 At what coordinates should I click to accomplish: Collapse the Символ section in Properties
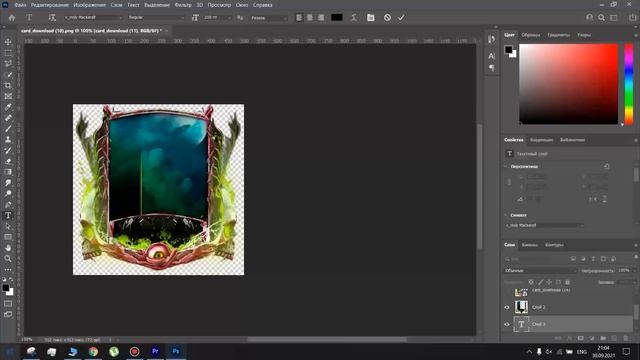click(x=506, y=215)
